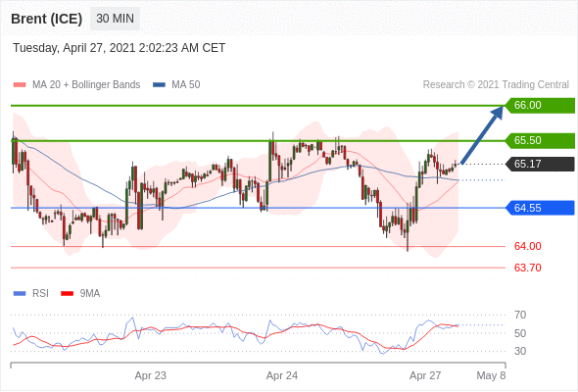Click the Apr 24 date axis label
The height and width of the screenshot is (392, 578).
pos(282,375)
